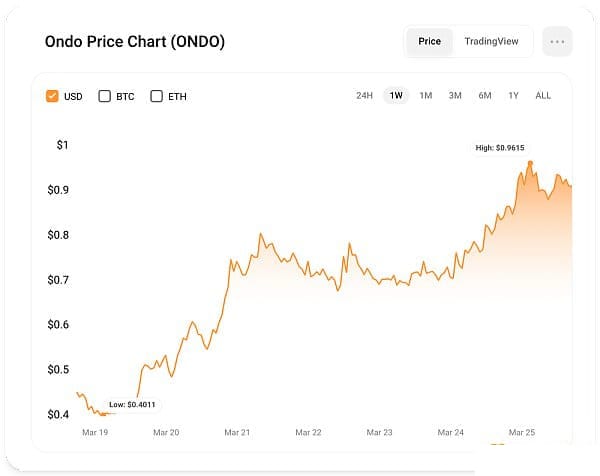This screenshot has height=476, width=600.
Task: Select the 6M time range
Action: point(484,96)
